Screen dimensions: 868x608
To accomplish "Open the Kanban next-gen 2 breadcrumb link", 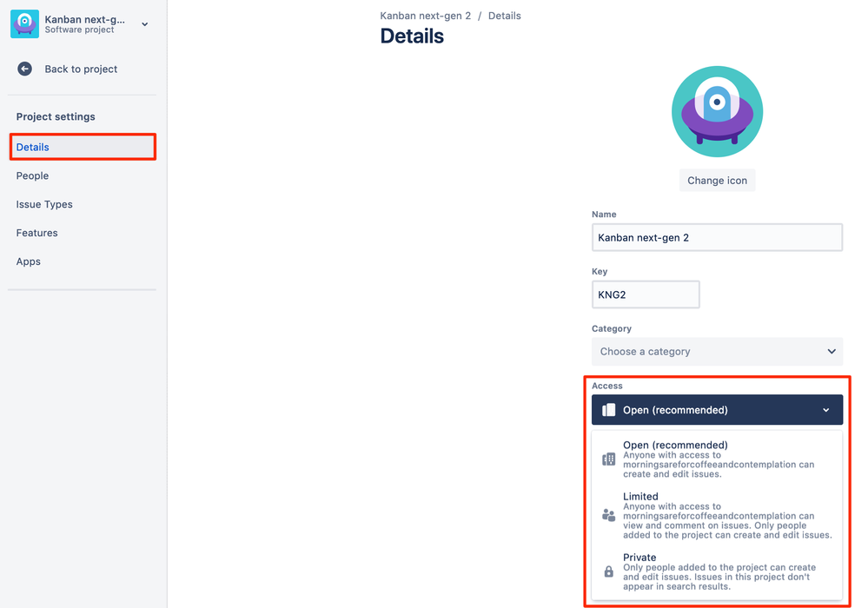I will pyautogui.click(x=424, y=15).
